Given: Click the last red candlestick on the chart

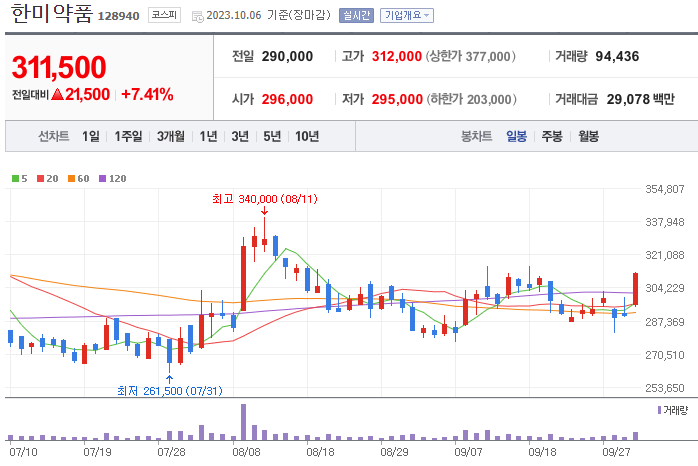Looking at the screenshot, I should [x=635, y=289].
